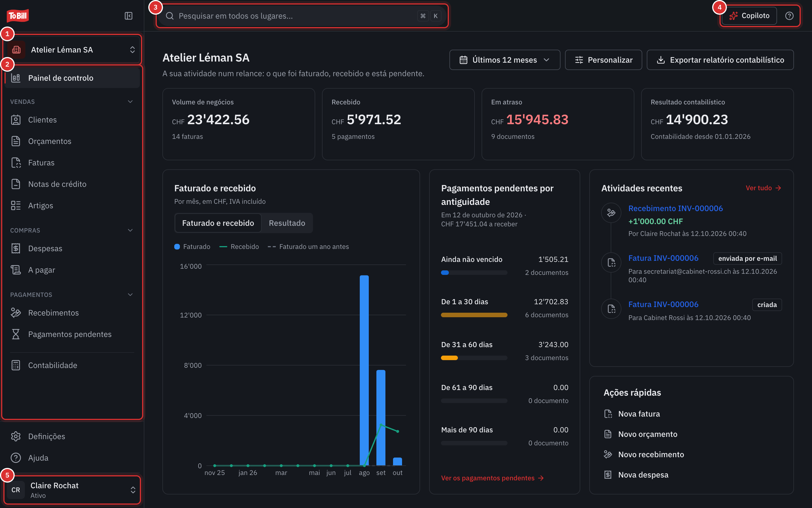The image size is (812, 508).
Task: Open the Atelier Léman SA company switcher
Action: [72, 50]
